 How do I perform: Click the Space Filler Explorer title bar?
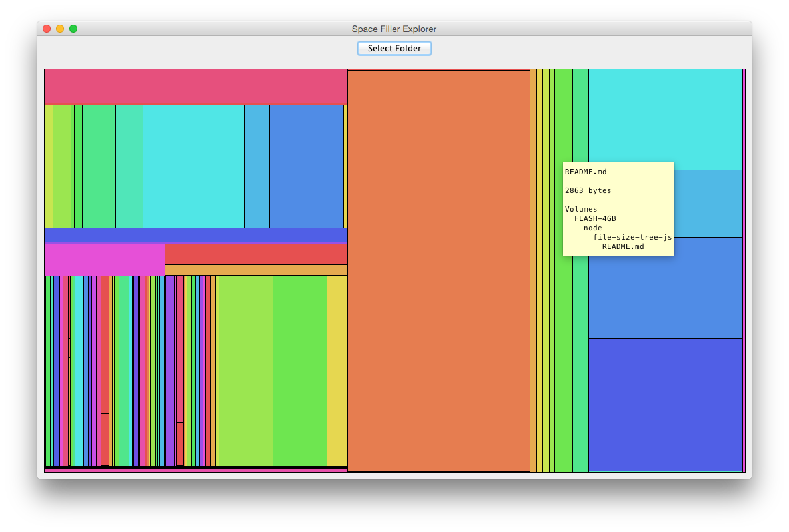point(394,29)
